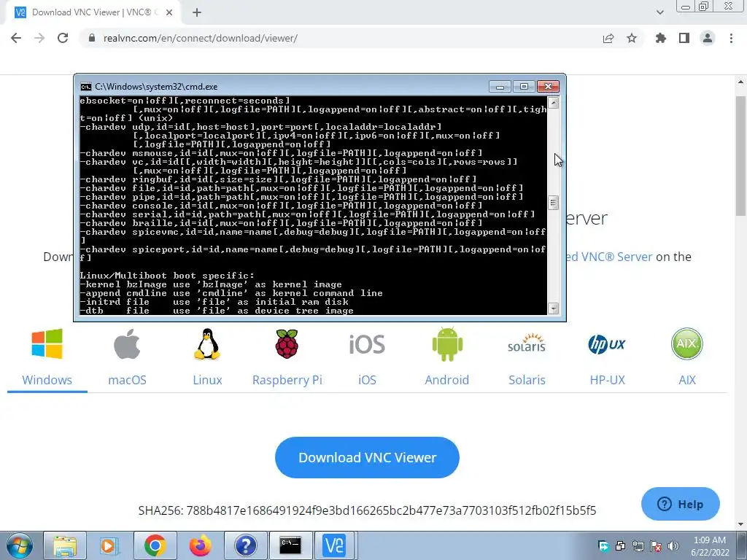Minimize the cmd.exe window

500,87
